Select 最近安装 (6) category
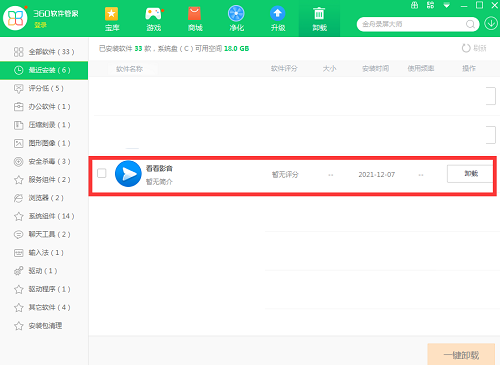This screenshot has height=365, width=500. tap(44, 70)
